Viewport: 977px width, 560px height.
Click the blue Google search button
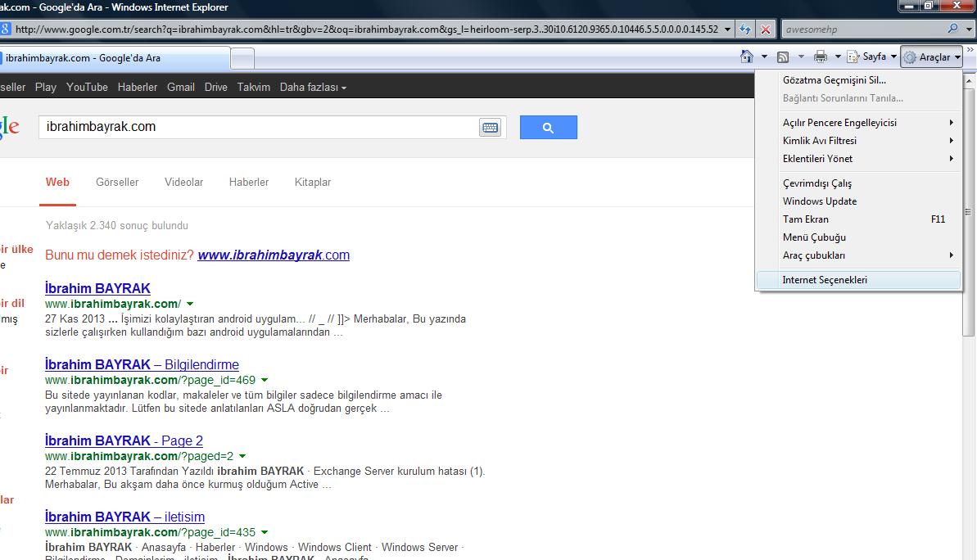[x=549, y=127]
